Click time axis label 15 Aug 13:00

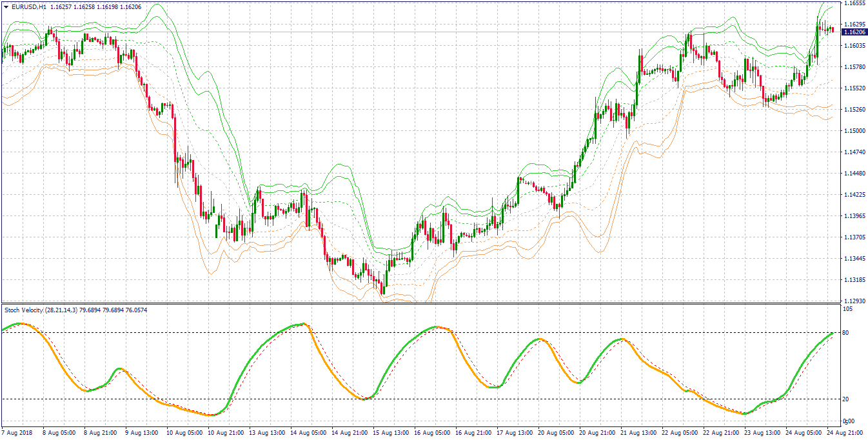[x=391, y=434]
